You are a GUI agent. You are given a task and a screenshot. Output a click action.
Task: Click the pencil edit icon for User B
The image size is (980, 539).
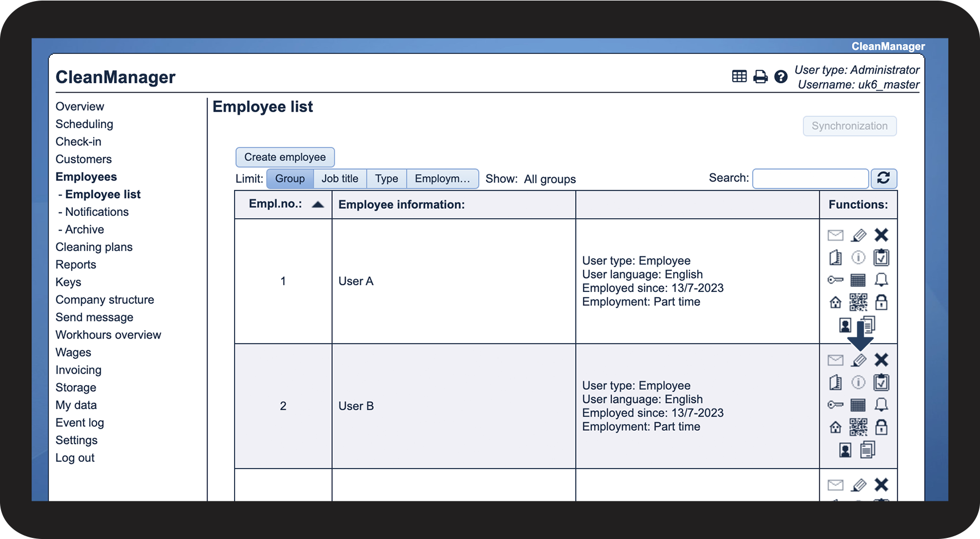pos(859,360)
